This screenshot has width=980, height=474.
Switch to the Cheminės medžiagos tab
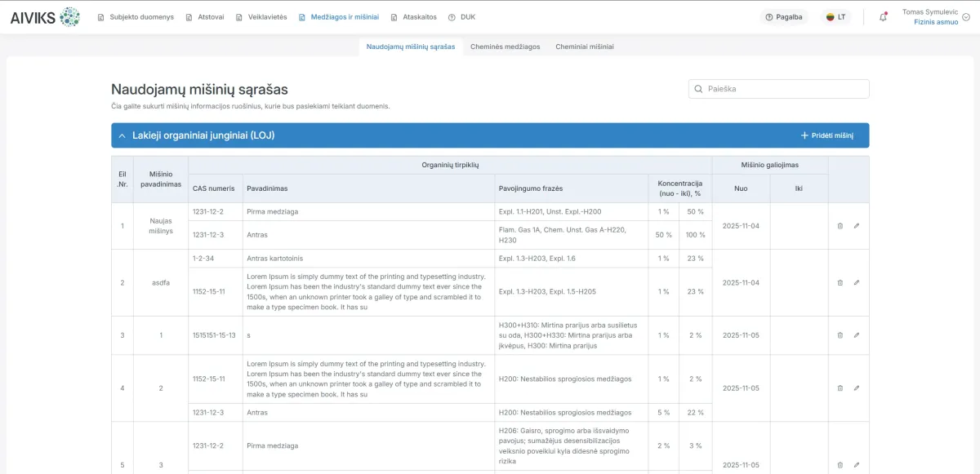505,47
